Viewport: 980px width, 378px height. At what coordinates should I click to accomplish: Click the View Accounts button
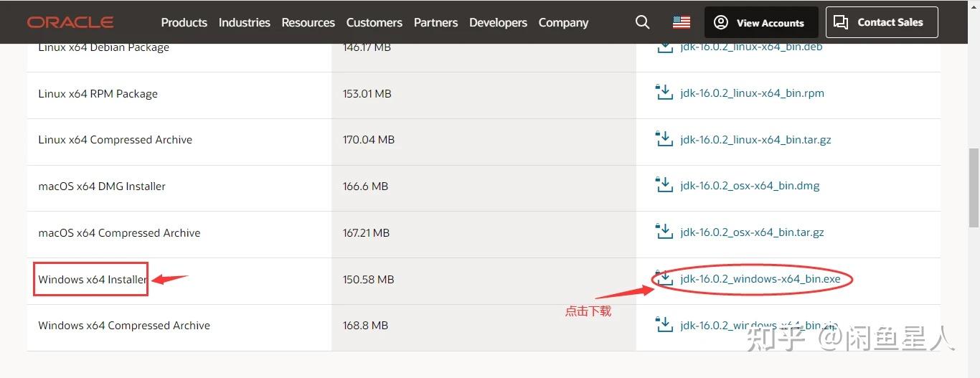pos(761,23)
